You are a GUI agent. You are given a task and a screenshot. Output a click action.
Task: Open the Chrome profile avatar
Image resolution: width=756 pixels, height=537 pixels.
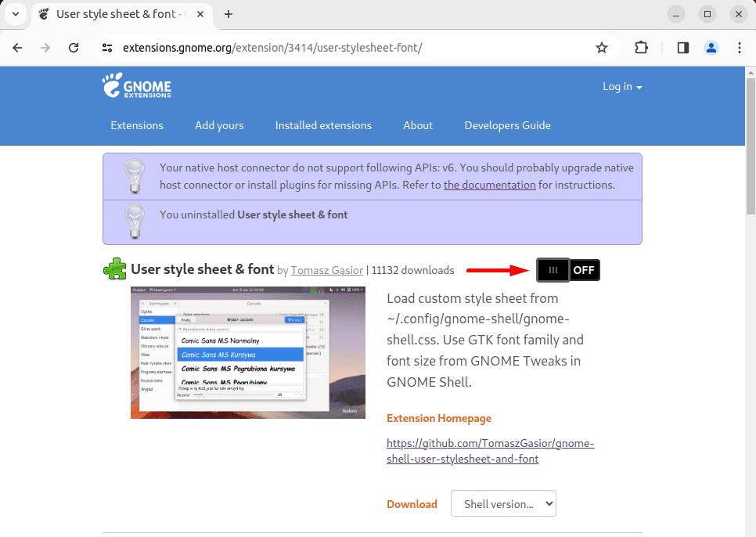(711, 48)
